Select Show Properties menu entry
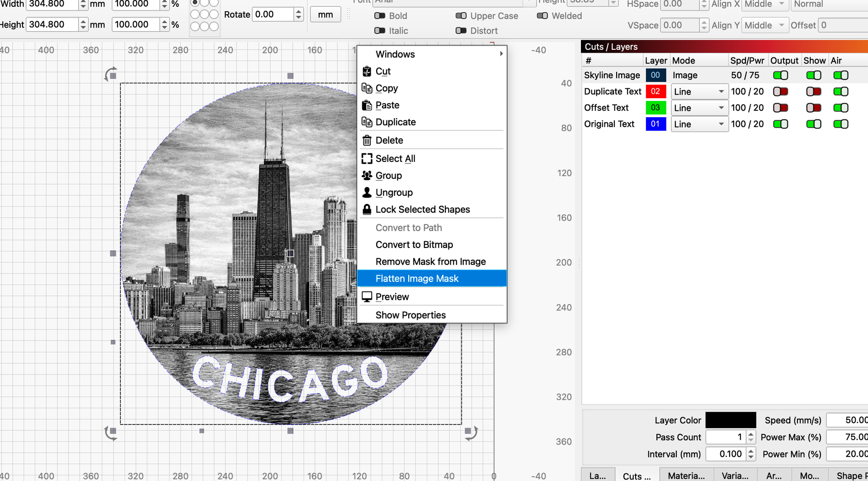 point(410,315)
